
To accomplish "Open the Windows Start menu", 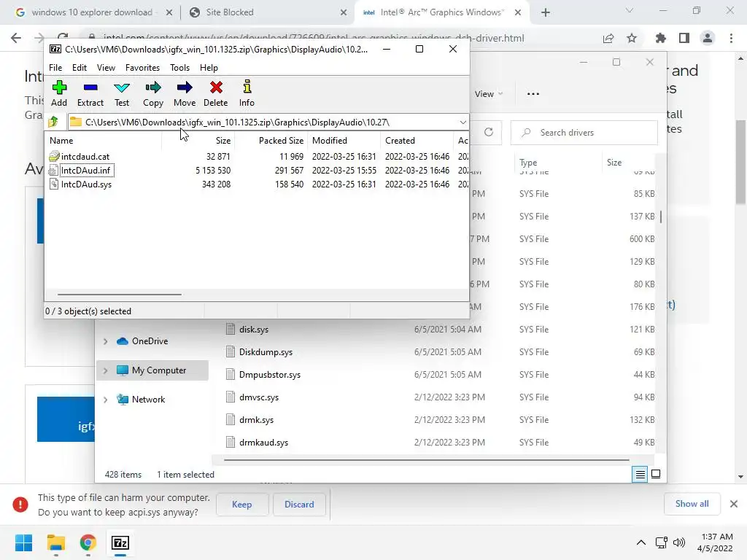I will [23, 542].
